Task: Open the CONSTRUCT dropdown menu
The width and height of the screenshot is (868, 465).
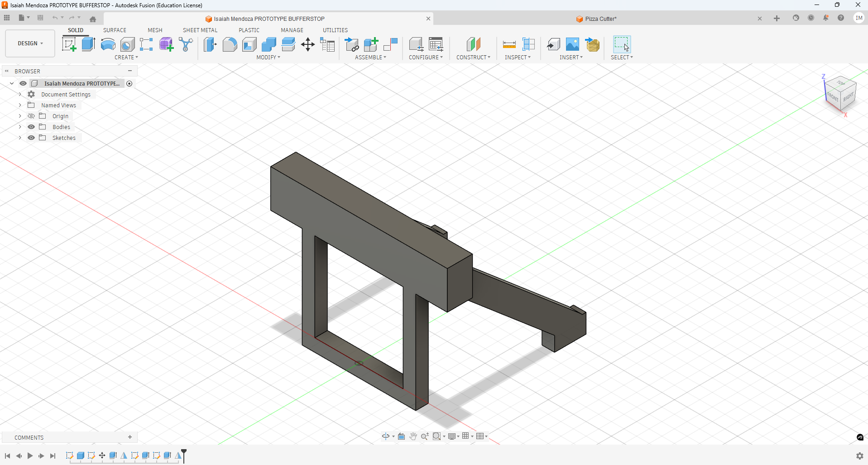Action: pyautogui.click(x=473, y=58)
